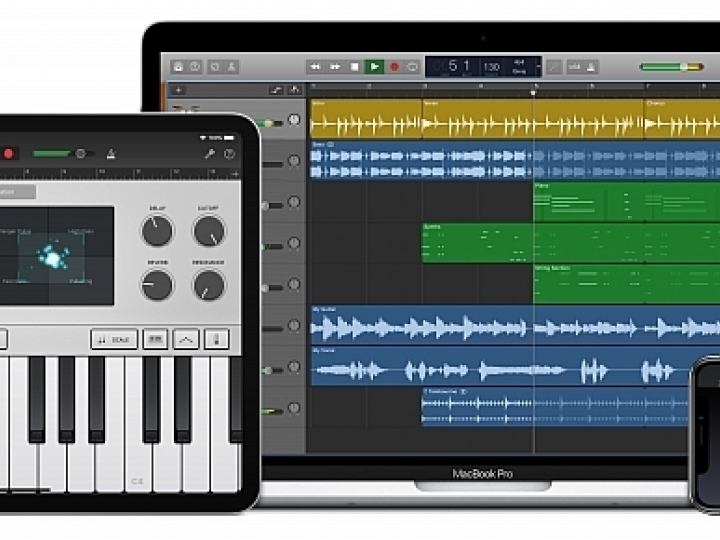Adjust the pan knob of the Bass track

[x=294, y=161]
